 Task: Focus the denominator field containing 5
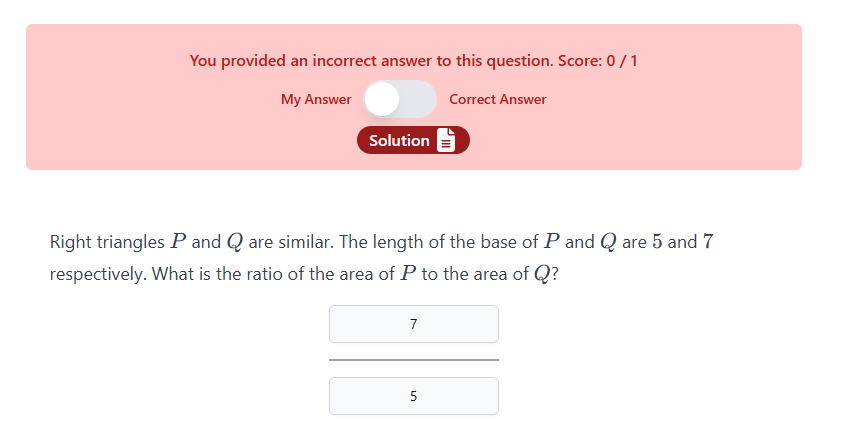pos(413,396)
